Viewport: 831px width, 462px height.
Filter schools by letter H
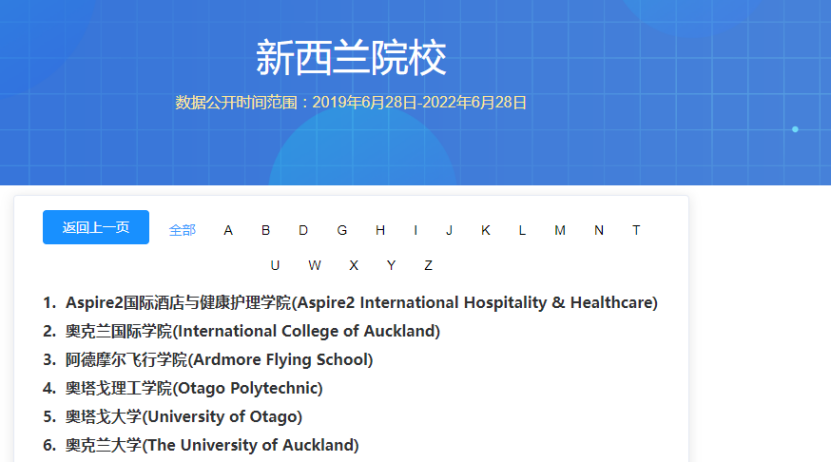pyautogui.click(x=380, y=230)
